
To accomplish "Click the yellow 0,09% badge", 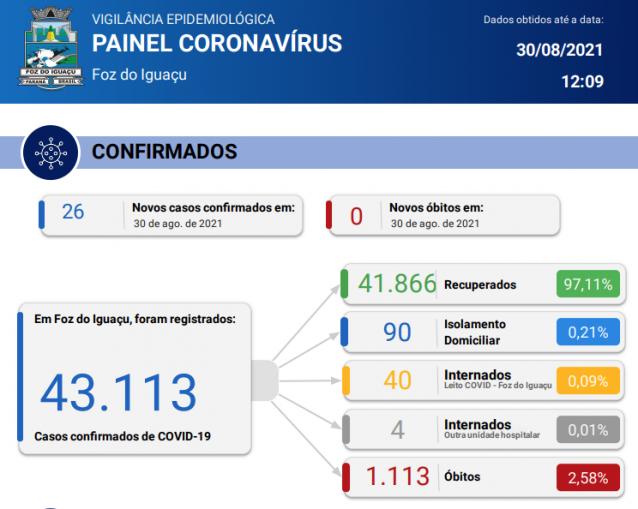I will [588, 381].
